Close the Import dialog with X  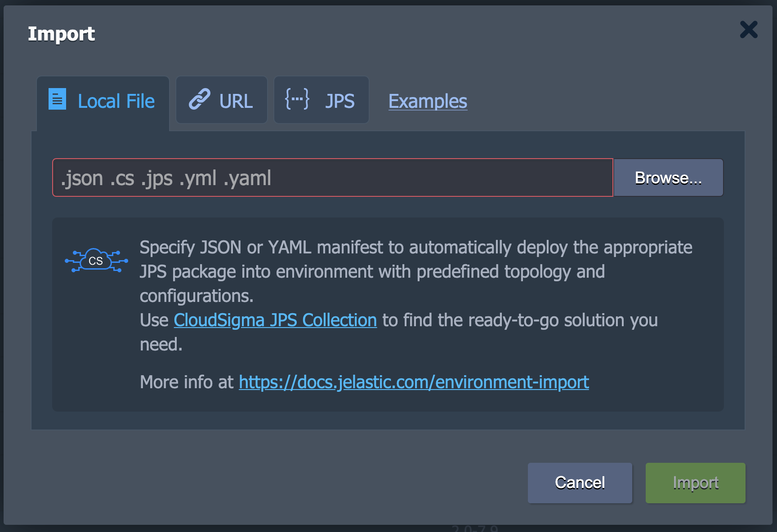[749, 30]
